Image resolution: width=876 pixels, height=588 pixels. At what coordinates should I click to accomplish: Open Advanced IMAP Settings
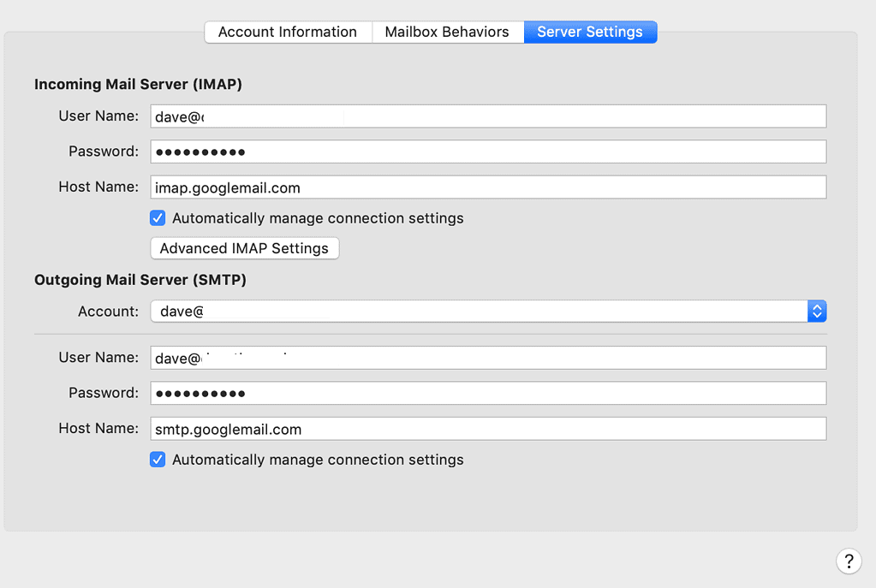point(245,248)
